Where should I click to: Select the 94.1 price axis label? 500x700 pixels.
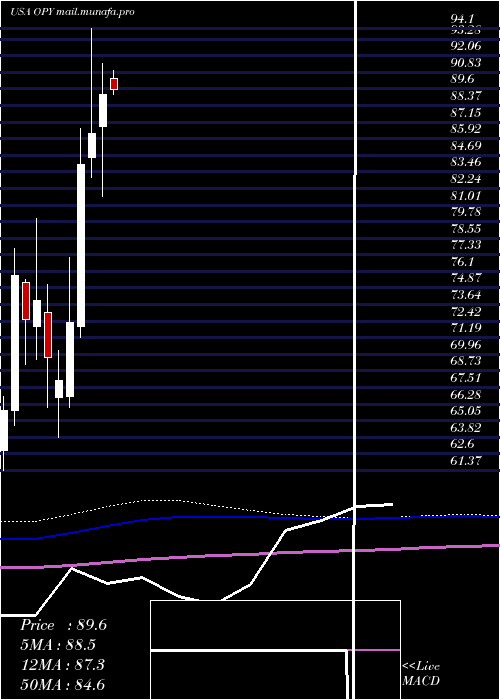pos(462,19)
